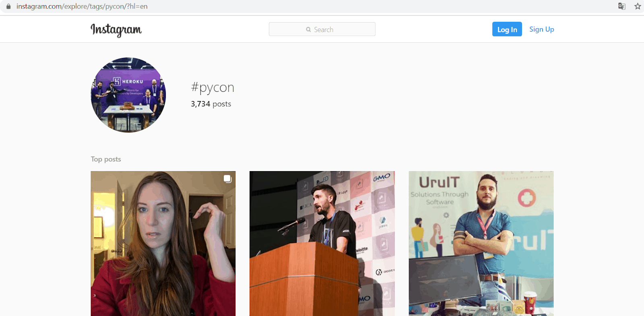Click the padlock site security icon
The image size is (644, 316).
pos(8,6)
